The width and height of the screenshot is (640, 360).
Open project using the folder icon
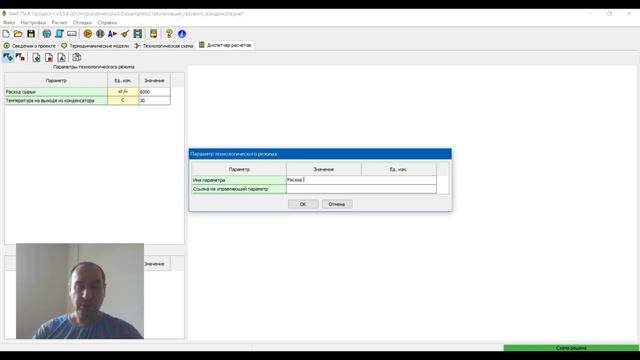[x=18, y=34]
